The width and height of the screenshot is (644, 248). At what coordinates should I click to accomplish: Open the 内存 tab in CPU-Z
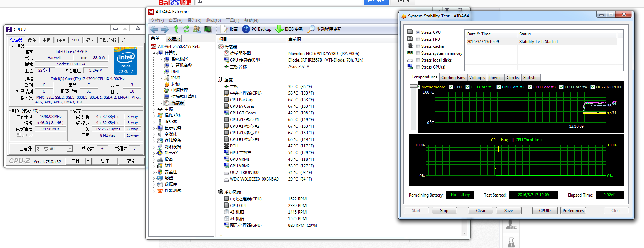pyautogui.click(x=61, y=40)
